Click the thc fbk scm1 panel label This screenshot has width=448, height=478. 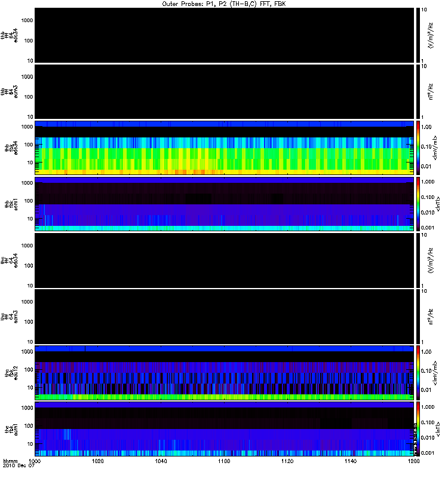click(11, 429)
